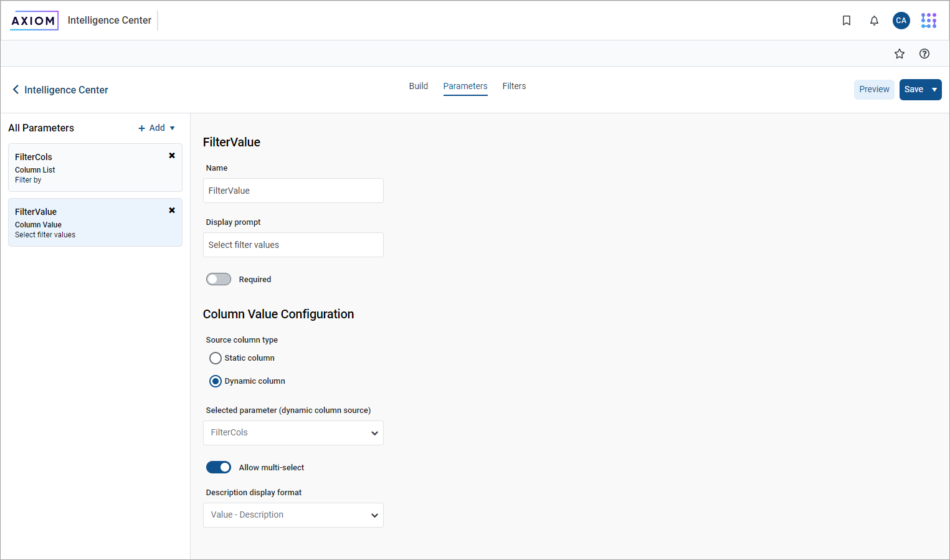Select the Static column radio button
The height and width of the screenshot is (560, 950).
(216, 358)
